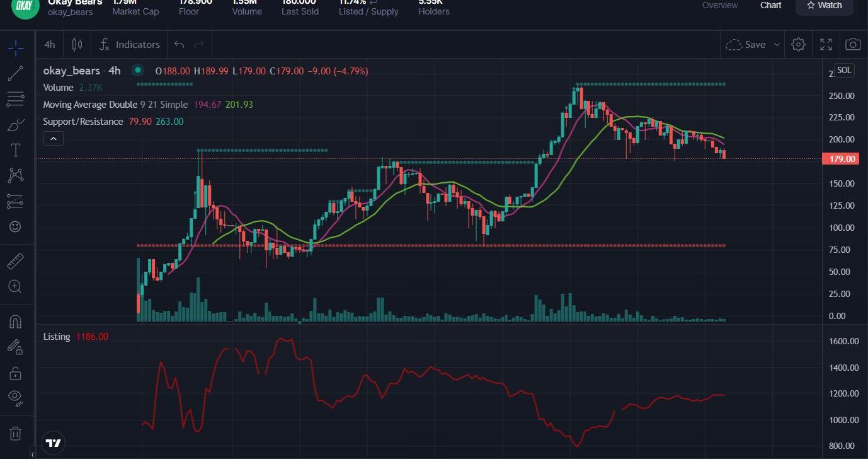Select the text annotation tool

point(16,150)
